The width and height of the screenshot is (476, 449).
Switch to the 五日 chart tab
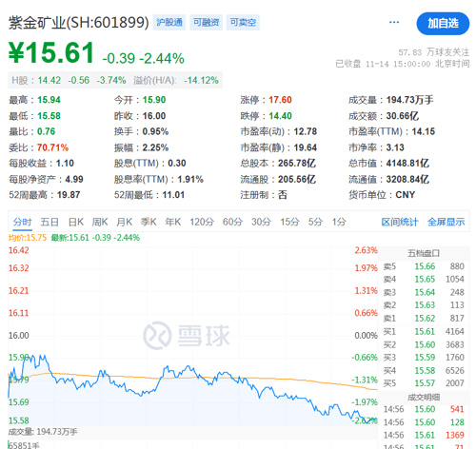(x=50, y=222)
